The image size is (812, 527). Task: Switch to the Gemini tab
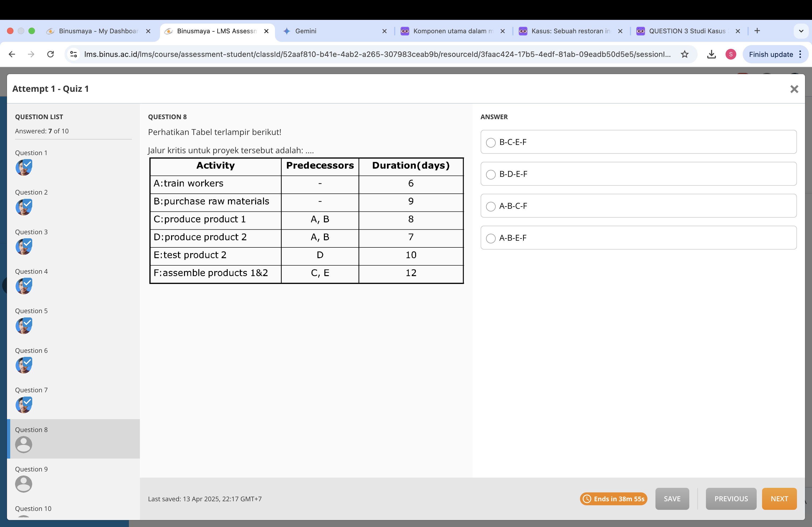(x=306, y=31)
